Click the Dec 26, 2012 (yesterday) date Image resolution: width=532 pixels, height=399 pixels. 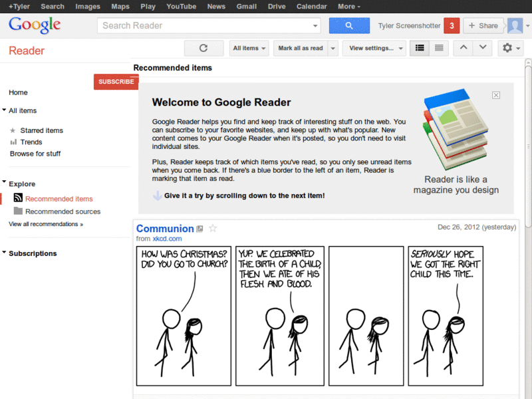tap(477, 227)
